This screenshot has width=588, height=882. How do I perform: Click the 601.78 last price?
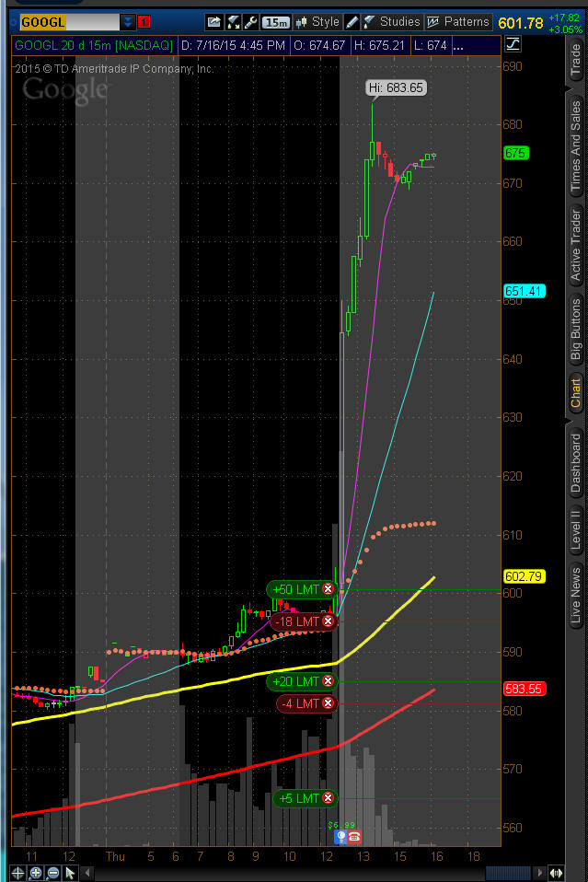[521, 23]
